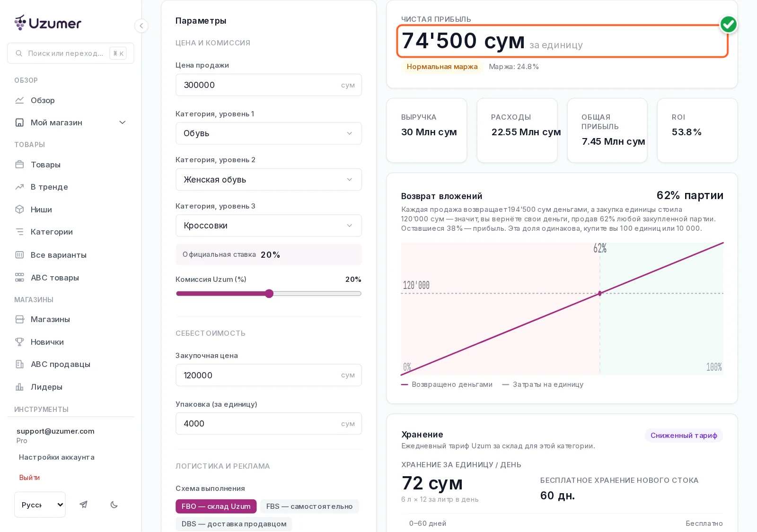Click the Лидеры bar chart icon
The width and height of the screenshot is (757, 532).
coord(19,387)
